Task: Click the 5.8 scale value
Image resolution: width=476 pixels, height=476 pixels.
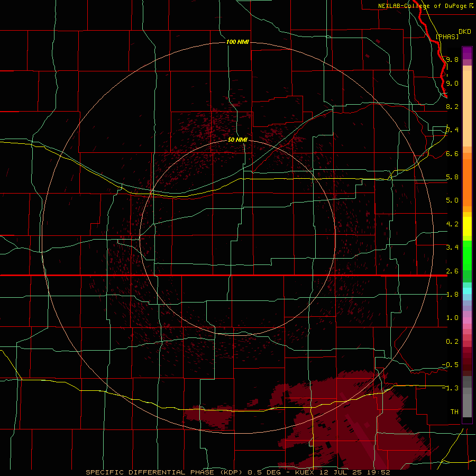Action: [x=452, y=177]
